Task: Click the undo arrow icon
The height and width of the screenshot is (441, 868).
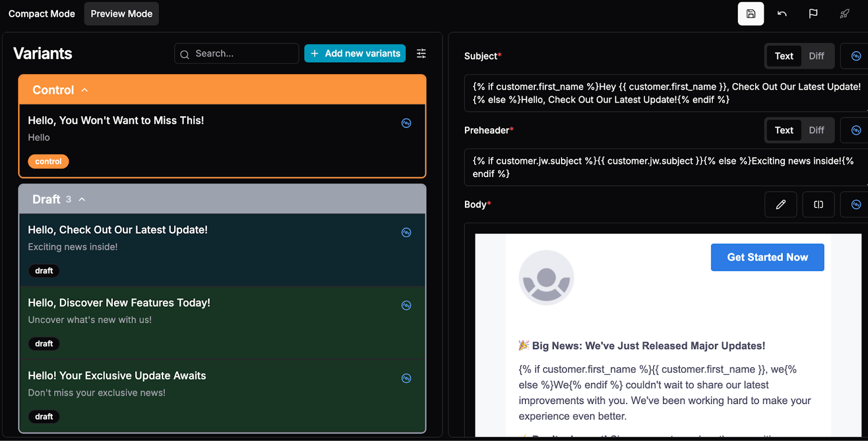Action: 782,14
